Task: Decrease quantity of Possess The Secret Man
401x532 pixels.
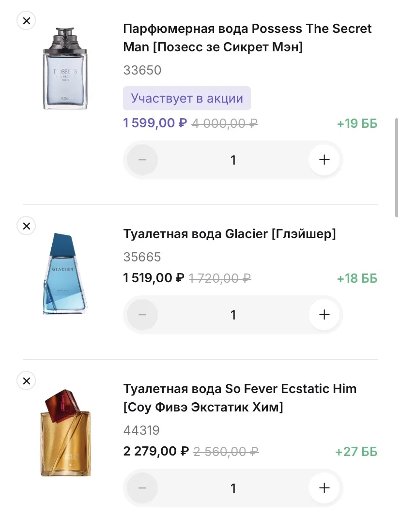Action: 142,160
